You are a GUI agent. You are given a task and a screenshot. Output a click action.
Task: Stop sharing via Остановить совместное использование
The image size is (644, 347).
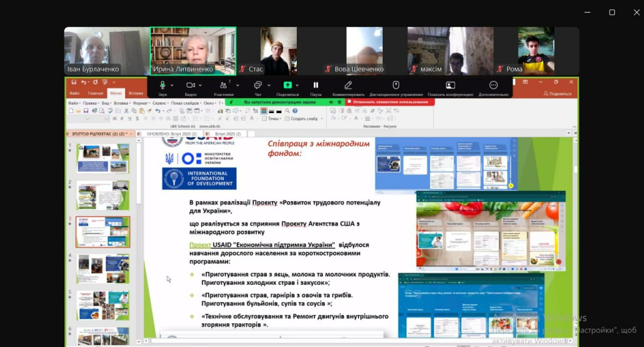click(x=390, y=102)
